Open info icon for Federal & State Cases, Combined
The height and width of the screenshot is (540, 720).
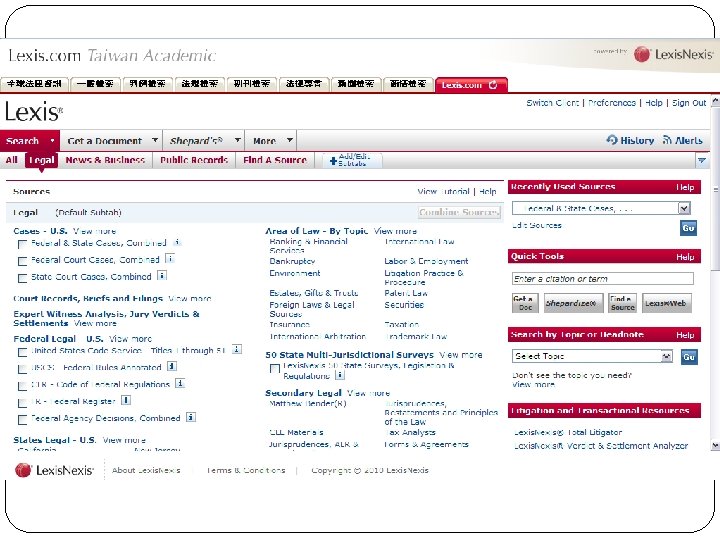click(177, 242)
